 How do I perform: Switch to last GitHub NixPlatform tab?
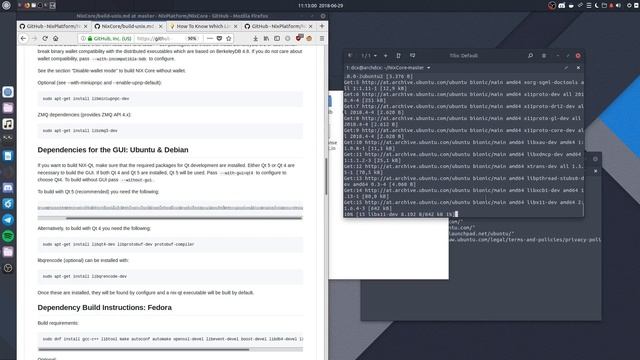(279, 26)
